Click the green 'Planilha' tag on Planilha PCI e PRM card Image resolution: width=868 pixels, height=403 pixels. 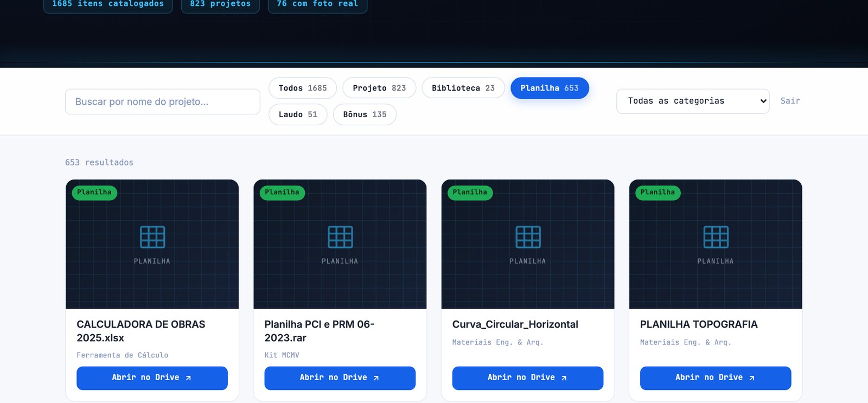coord(282,193)
